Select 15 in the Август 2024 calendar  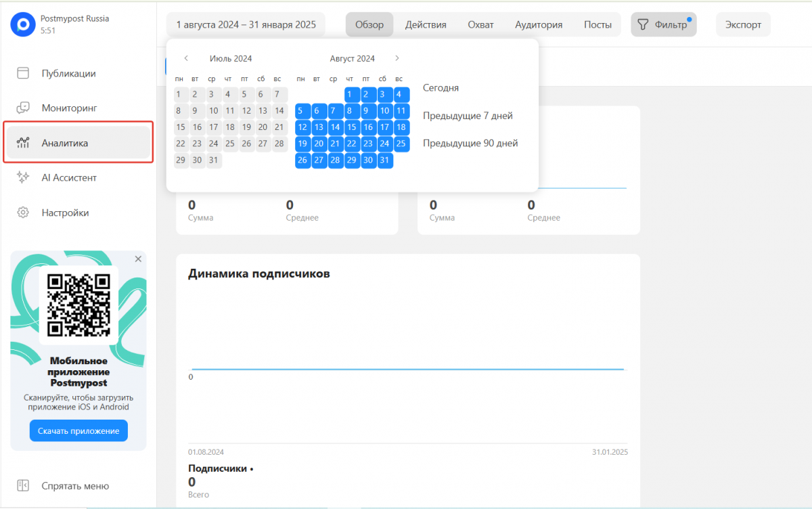pyautogui.click(x=352, y=127)
